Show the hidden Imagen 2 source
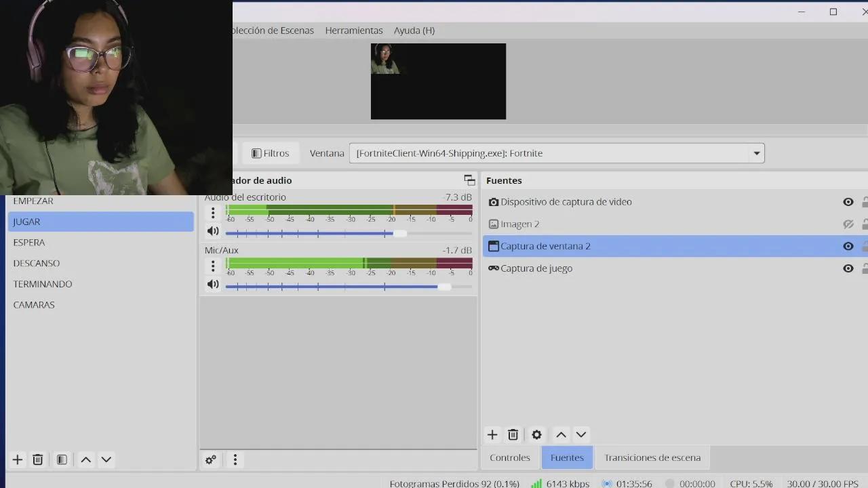Image resolution: width=868 pixels, height=488 pixels. [848, 224]
